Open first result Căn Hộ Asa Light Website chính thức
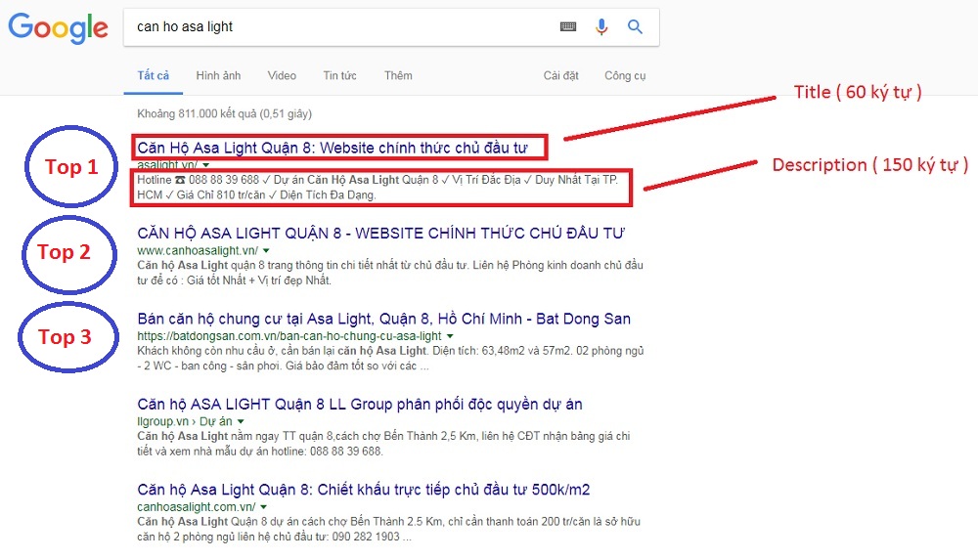 (333, 149)
